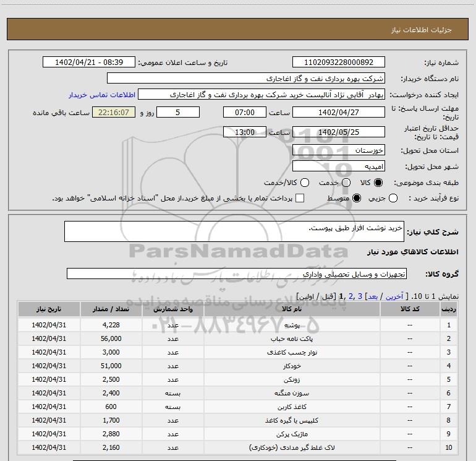Click the price validity date 1402/05/25 field
The width and height of the screenshot is (476, 461).
coord(339,132)
